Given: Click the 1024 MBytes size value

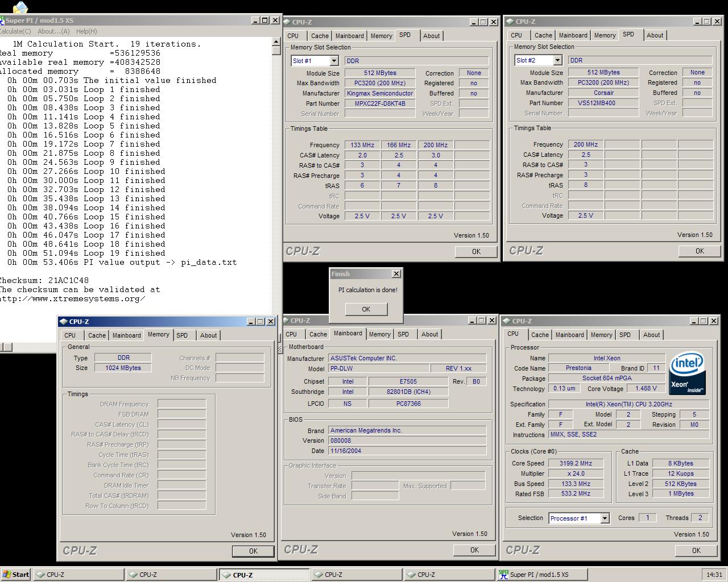Looking at the screenshot, I should (x=123, y=368).
